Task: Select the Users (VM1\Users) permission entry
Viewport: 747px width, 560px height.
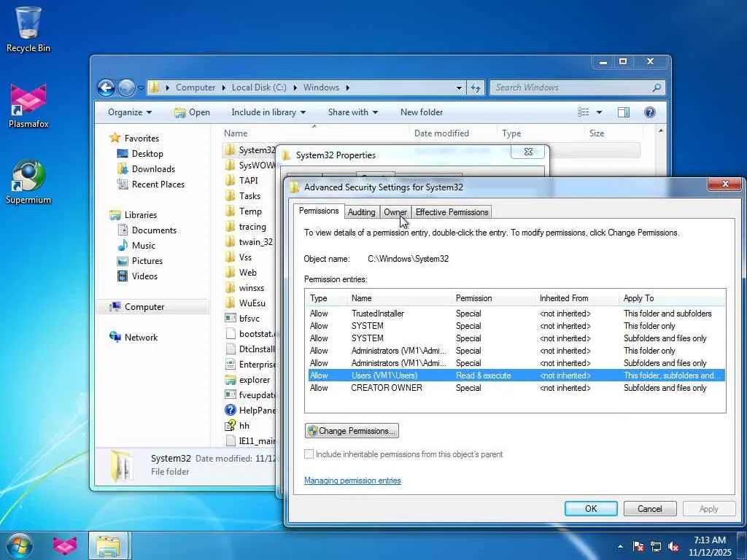Action: click(515, 376)
